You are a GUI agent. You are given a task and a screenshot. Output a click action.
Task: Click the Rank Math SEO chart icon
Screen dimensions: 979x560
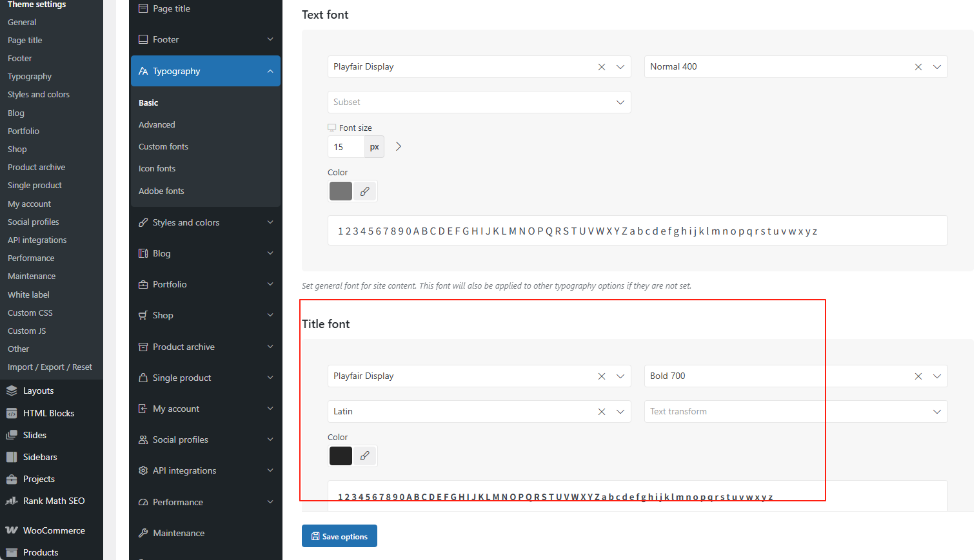coord(12,501)
